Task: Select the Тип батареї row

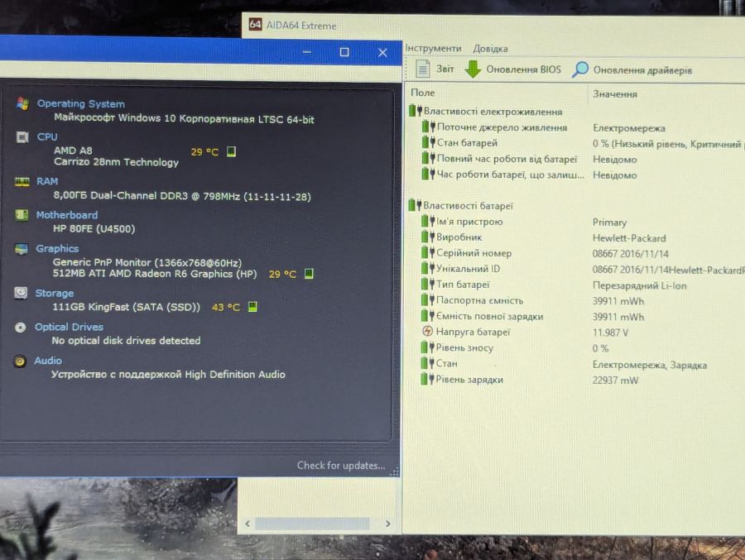Action: click(x=462, y=284)
